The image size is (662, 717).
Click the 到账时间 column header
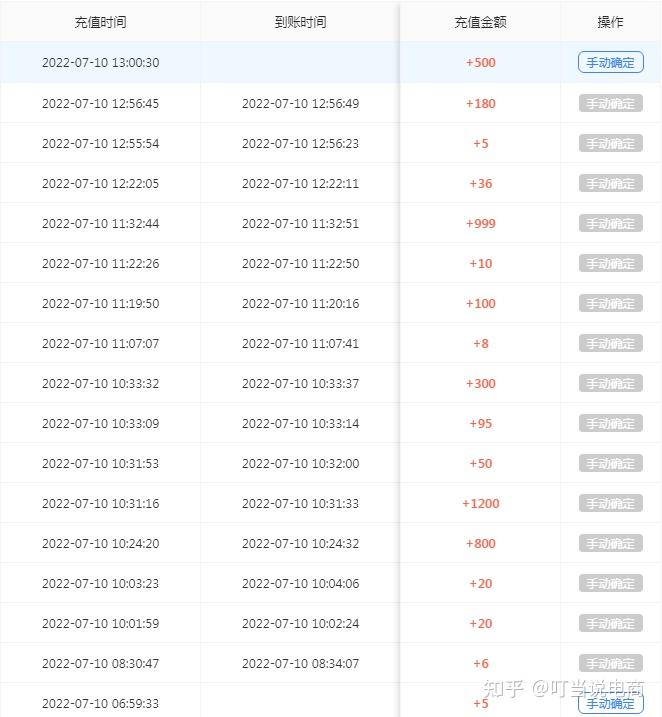300,22
